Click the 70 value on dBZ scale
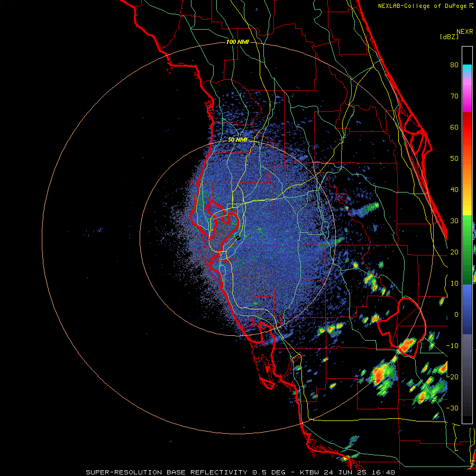The height and width of the screenshot is (476, 476). [x=454, y=96]
